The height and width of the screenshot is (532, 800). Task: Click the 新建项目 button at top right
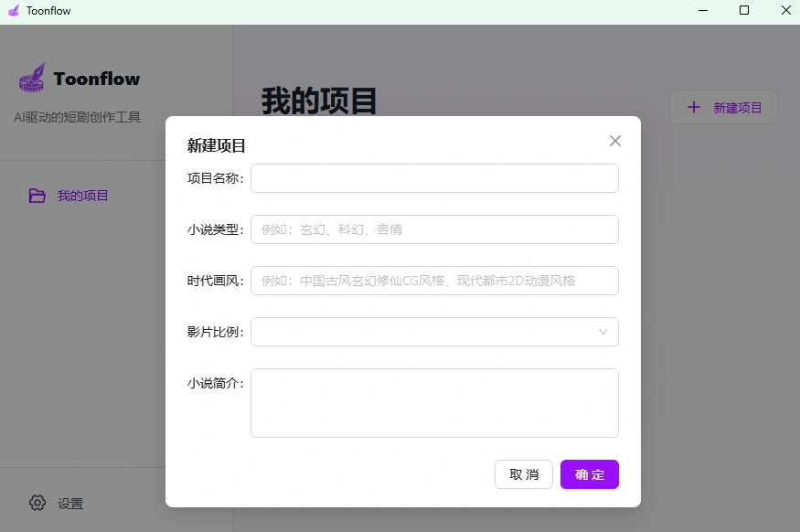[x=723, y=107]
